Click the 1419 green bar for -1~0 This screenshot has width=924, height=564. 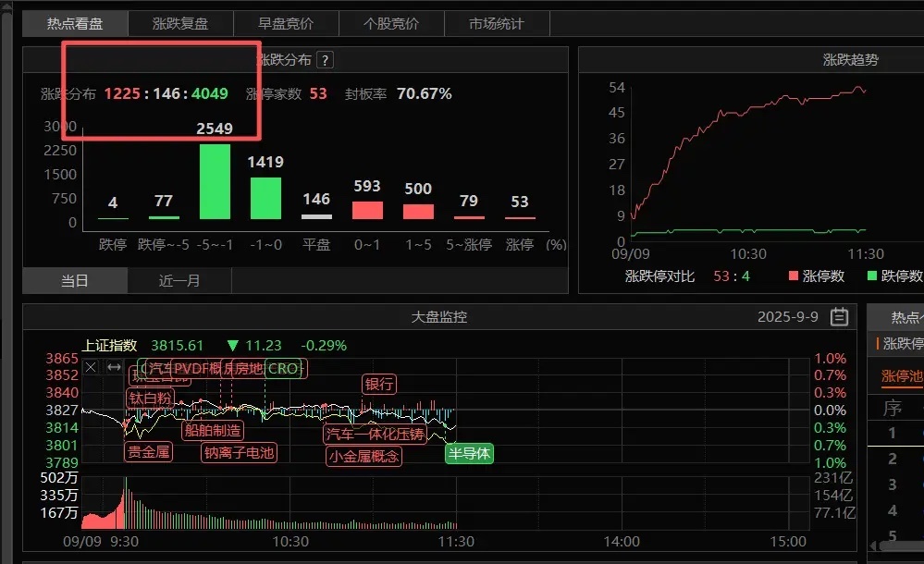[x=265, y=199]
